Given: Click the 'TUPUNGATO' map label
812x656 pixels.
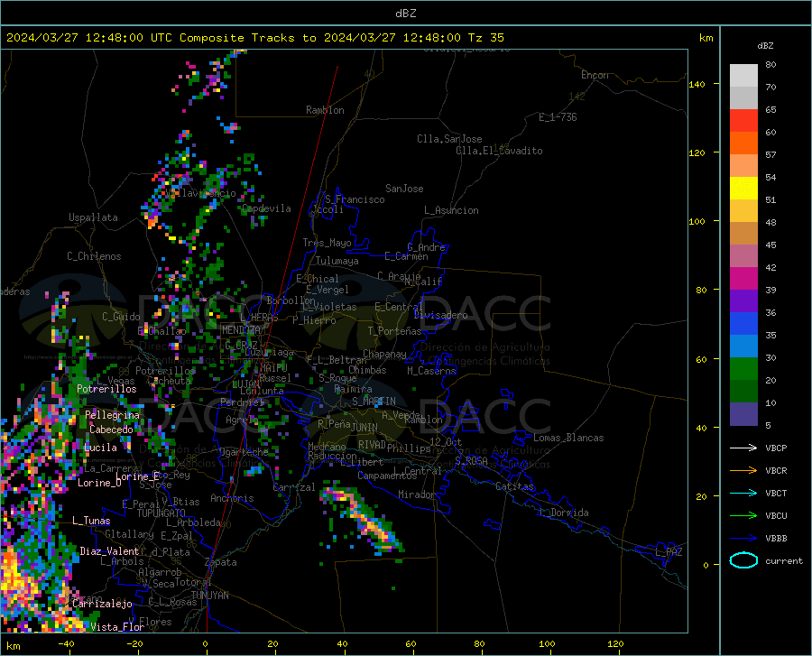Looking at the screenshot, I should [161, 513].
